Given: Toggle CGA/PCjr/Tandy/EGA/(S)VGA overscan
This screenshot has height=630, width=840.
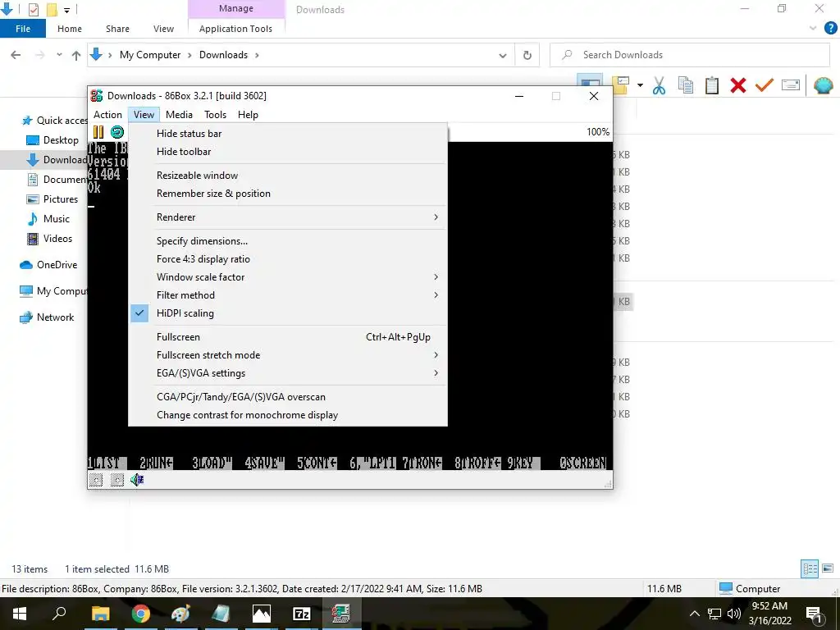Looking at the screenshot, I should (x=288, y=397).
